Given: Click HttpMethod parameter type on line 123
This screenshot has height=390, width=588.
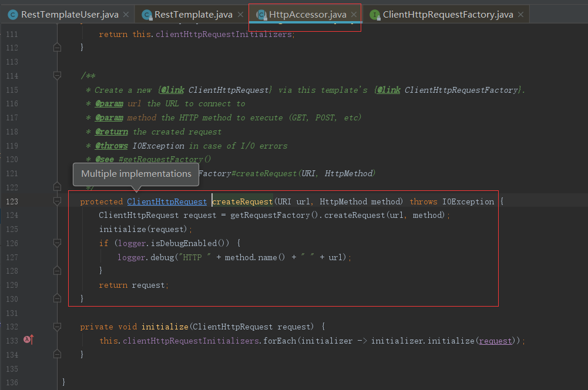Looking at the screenshot, I should click(343, 201).
